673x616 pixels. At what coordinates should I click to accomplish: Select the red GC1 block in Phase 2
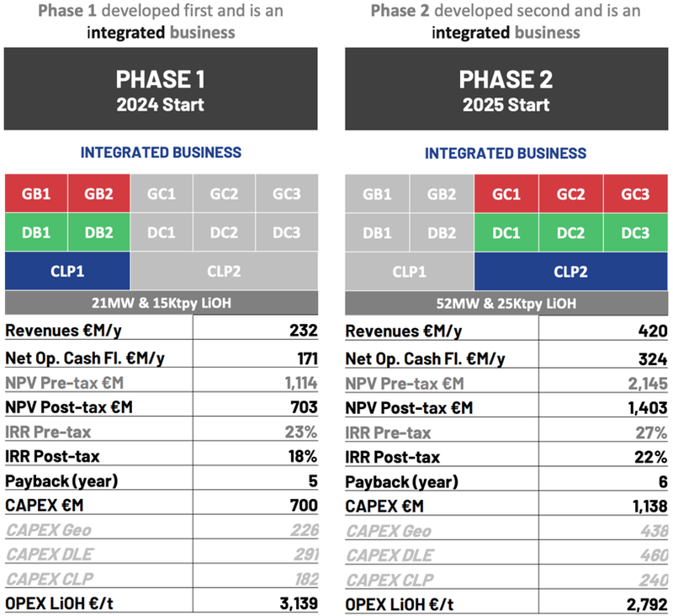506,194
